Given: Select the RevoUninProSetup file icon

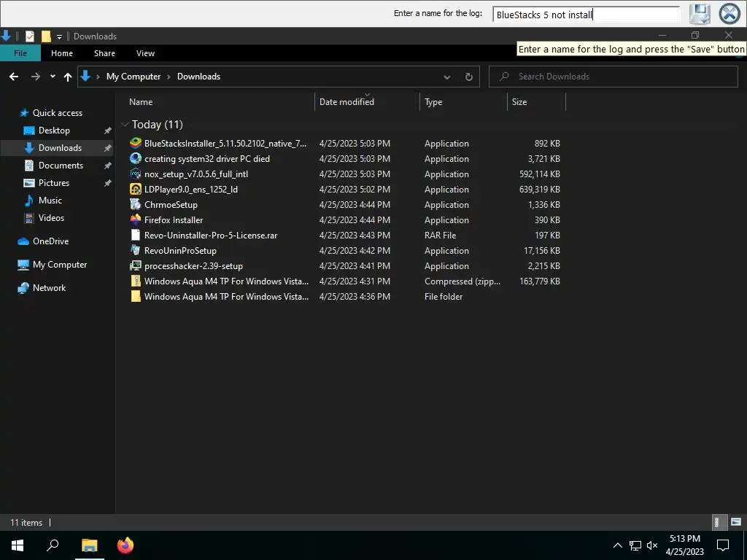Looking at the screenshot, I should [x=136, y=250].
